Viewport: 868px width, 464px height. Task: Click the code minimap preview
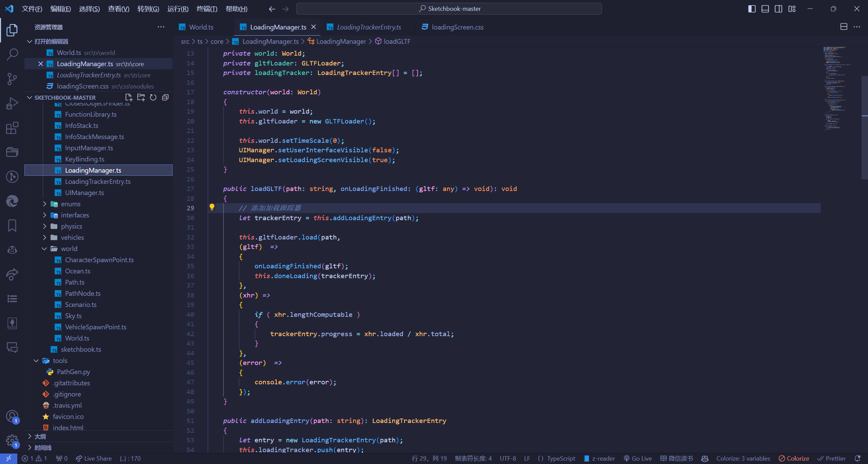coord(841,88)
